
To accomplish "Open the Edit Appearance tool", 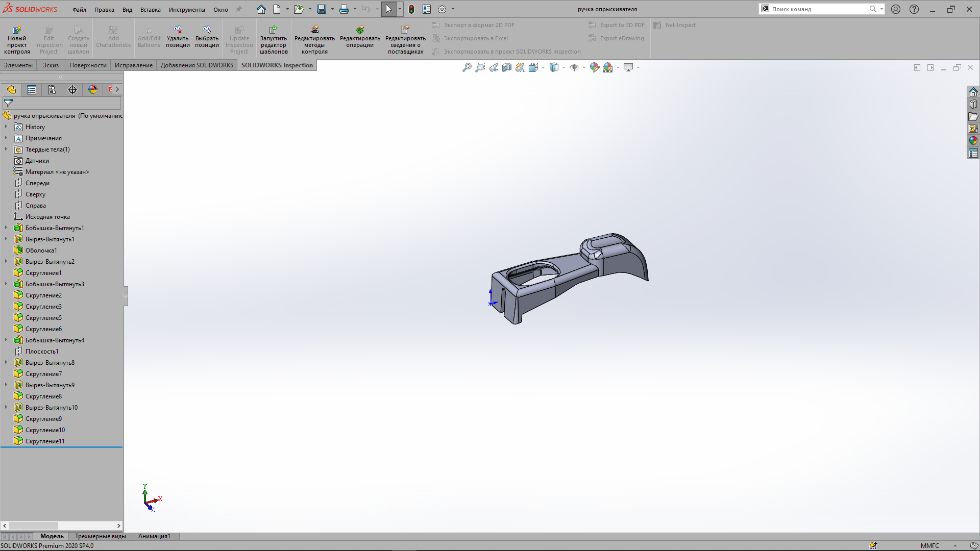I will click(x=594, y=67).
